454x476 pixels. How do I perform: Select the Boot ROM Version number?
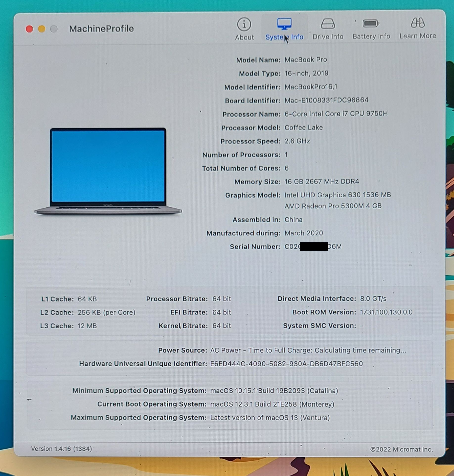(x=386, y=312)
